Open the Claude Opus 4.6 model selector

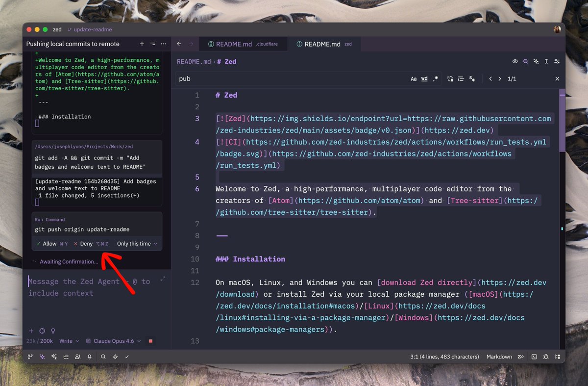(112, 341)
